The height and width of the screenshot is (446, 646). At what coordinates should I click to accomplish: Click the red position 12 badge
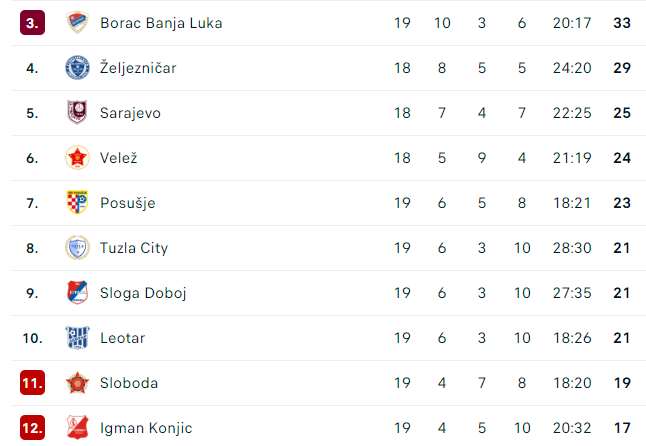[x=33, y=428]
